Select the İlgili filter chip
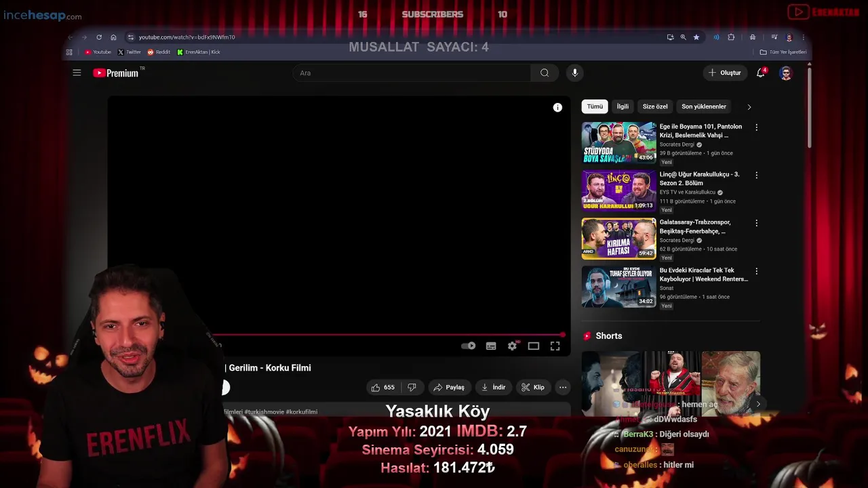This screenshot has width=868, height=488. (x=623, y=106)
